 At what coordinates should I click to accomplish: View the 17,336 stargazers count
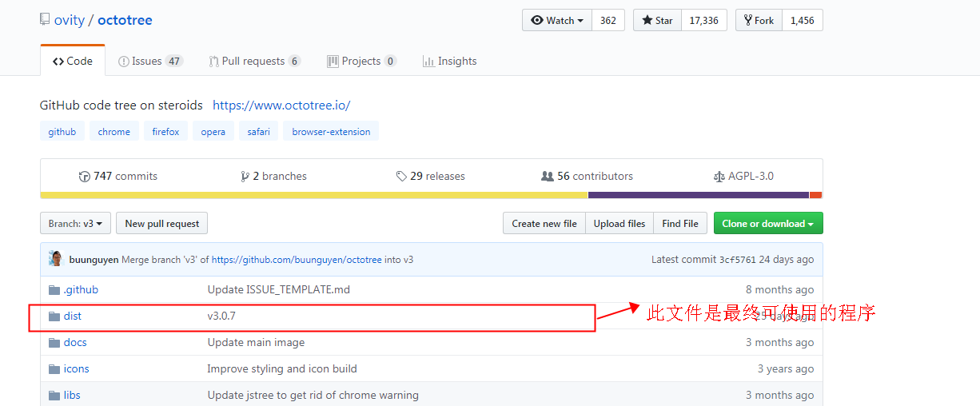[x=703, y=21]
